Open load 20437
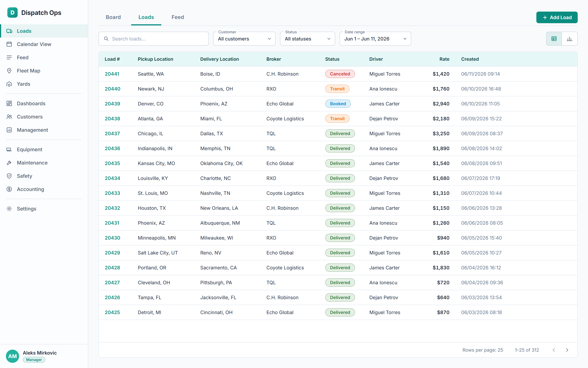588x368 pixels. pyautogui.click(x=112, y=134)
